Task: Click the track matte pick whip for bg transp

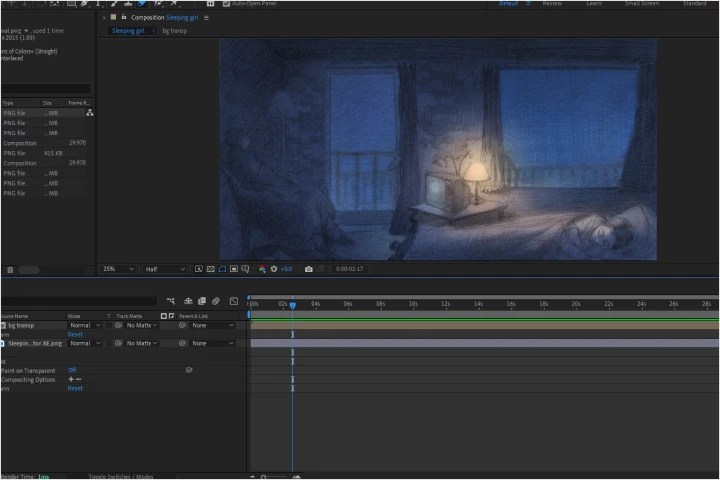Action: pyautogui.click(x=118, y=325)
